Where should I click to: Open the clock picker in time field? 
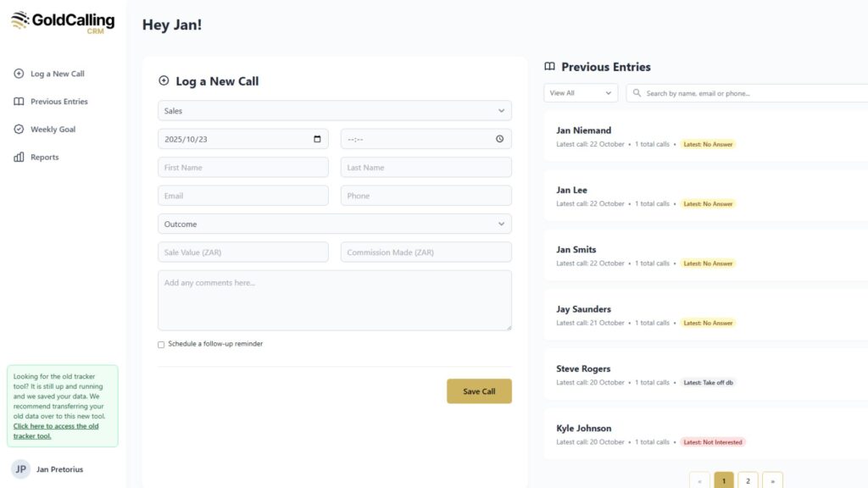click(x=499, y=139)
